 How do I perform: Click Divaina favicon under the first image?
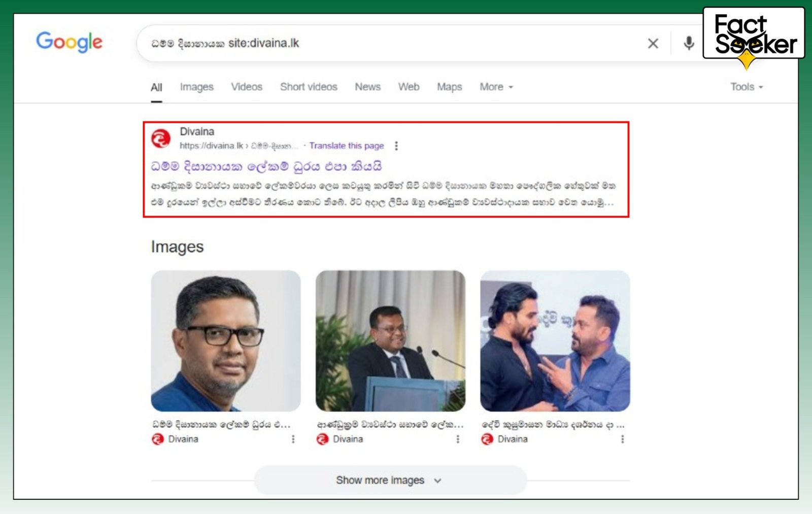click(157, 439)
